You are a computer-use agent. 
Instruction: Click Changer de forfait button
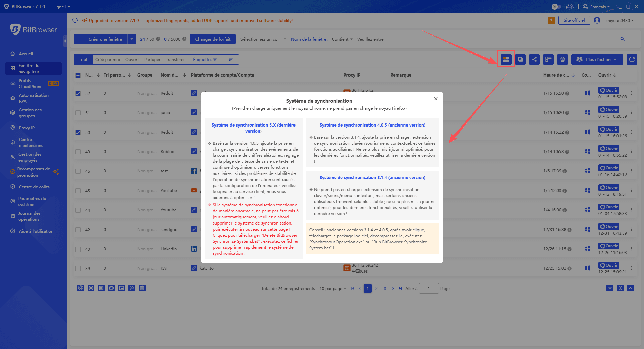(213, 39)
